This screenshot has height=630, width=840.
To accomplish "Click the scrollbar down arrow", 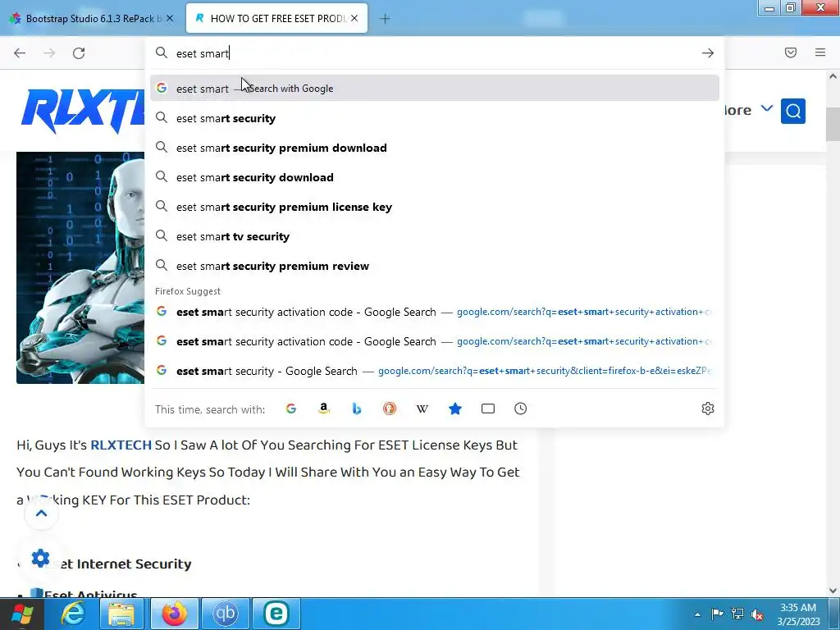I will [x=833, y=591].
